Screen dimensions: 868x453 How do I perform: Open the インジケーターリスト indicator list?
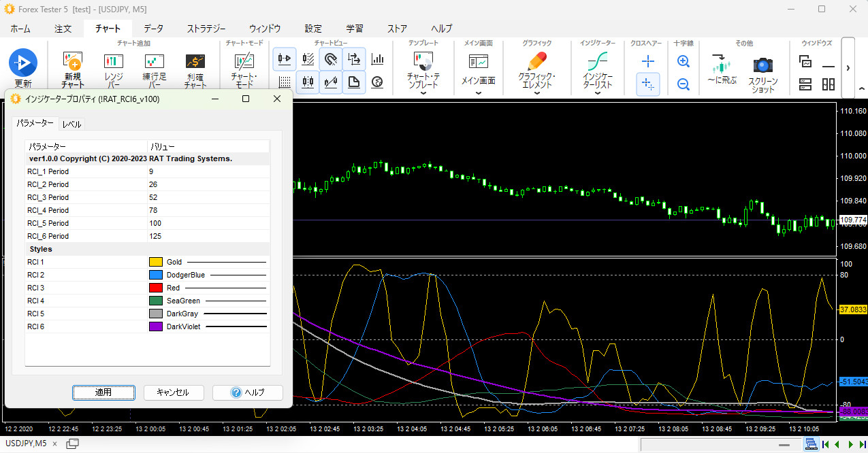[597, 63]
